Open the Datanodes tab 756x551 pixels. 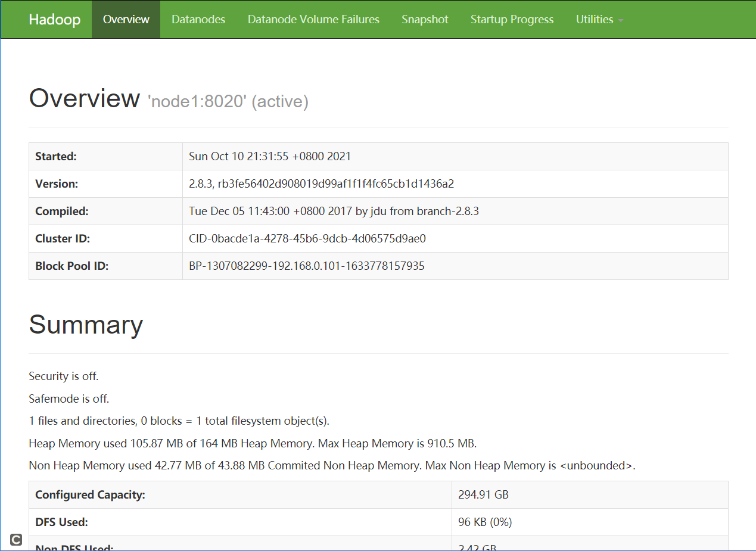pos(198,19)
